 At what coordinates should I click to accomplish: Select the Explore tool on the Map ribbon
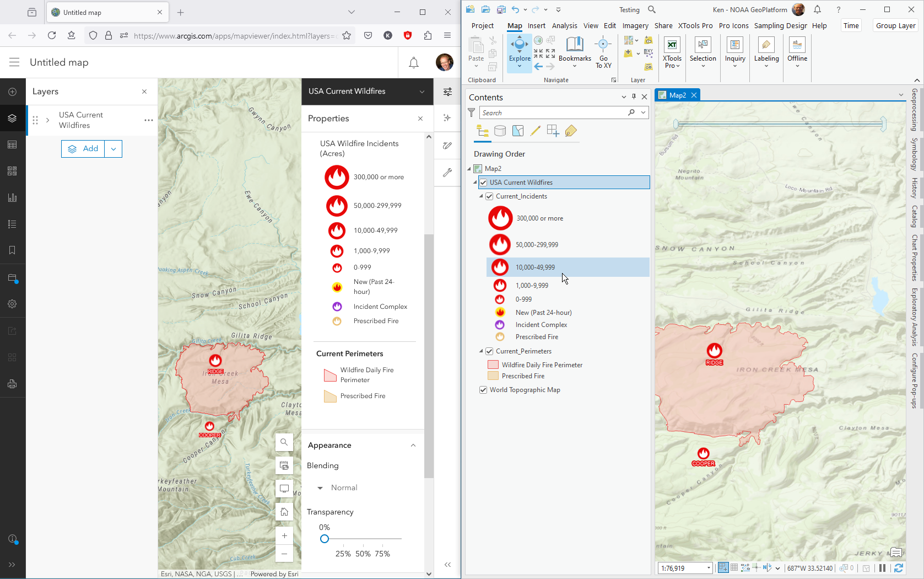click(518, 50)
